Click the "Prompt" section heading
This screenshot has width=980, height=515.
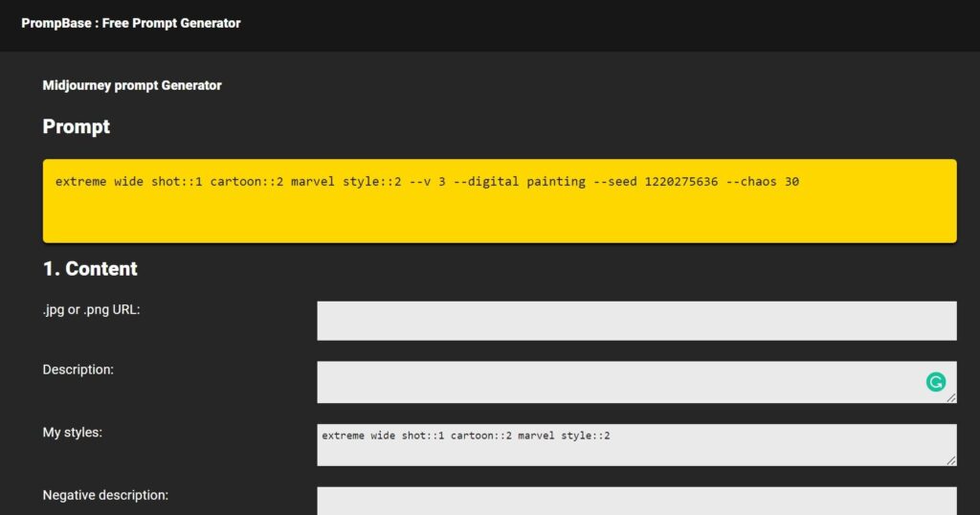tap(77, 126)
